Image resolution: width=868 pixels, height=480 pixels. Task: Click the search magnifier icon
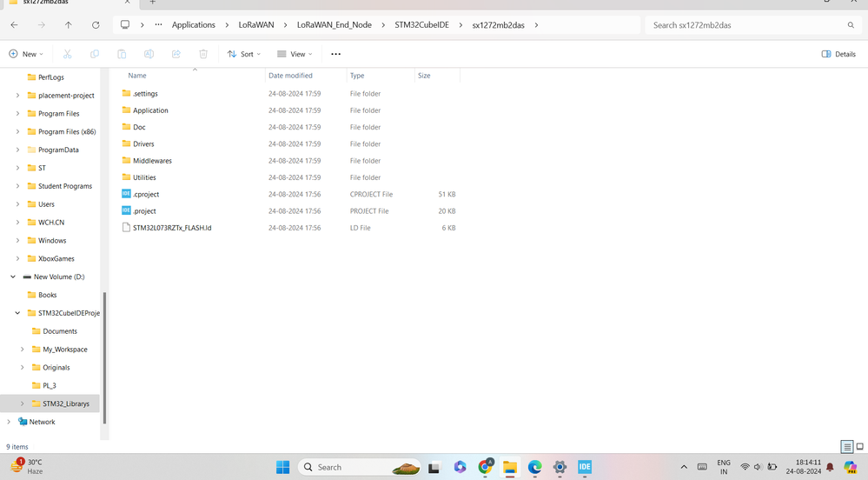[x=851, y=25]
